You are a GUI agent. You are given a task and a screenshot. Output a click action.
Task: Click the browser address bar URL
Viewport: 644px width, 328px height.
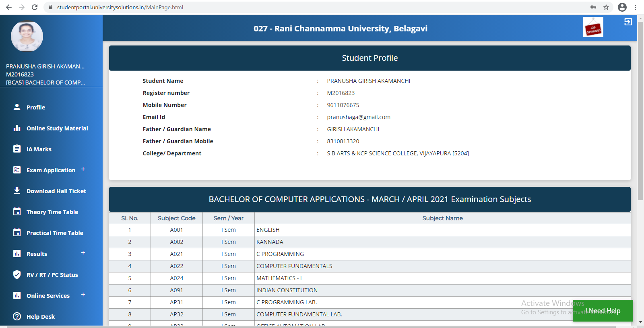tap(120, 7)
